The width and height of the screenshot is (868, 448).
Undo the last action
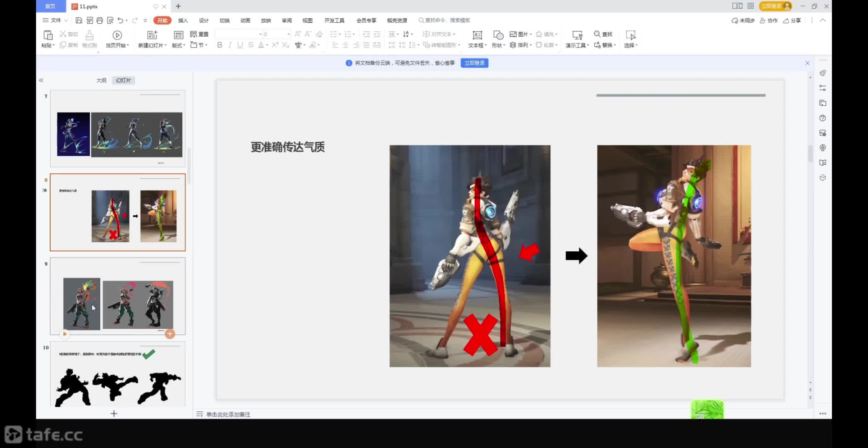coord(120,20)
